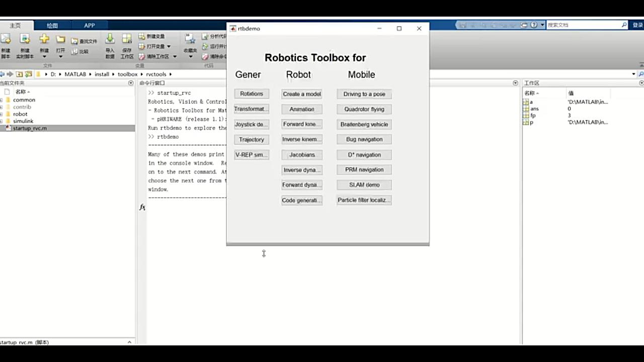Click the Bug navigation button
The height and width of the screenshot is (362, 644).
364,139
